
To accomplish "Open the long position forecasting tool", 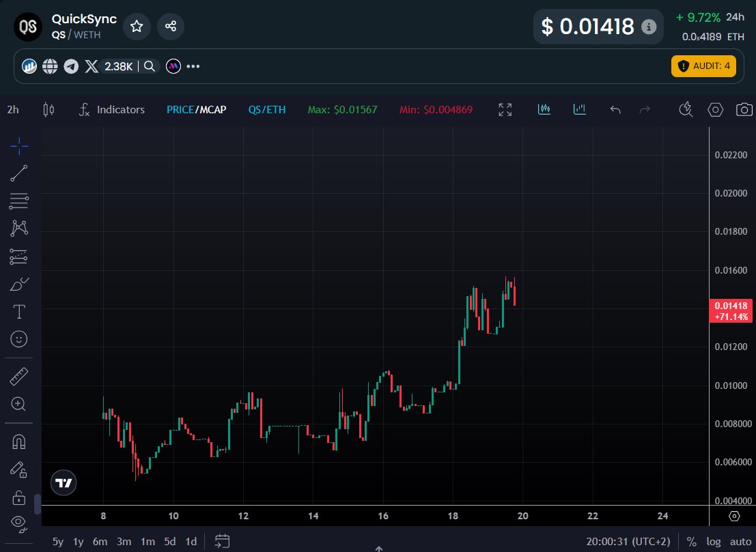I will 19,257.
